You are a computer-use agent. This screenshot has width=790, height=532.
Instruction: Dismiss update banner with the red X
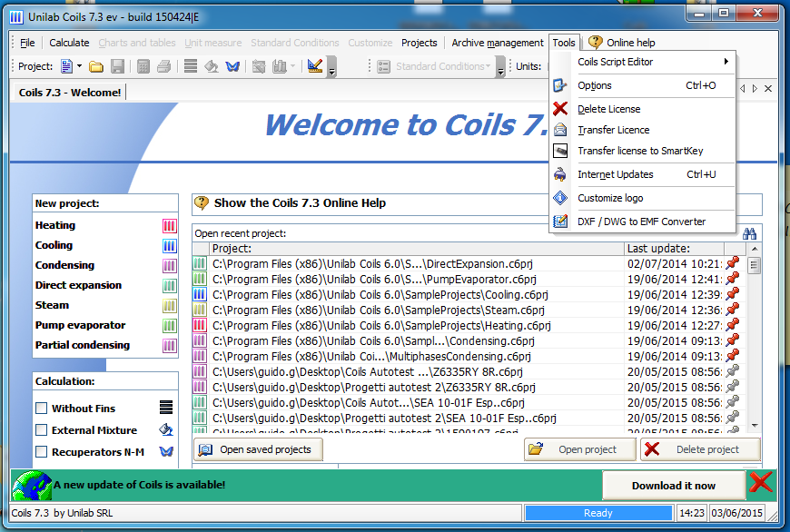pos(761,483)
